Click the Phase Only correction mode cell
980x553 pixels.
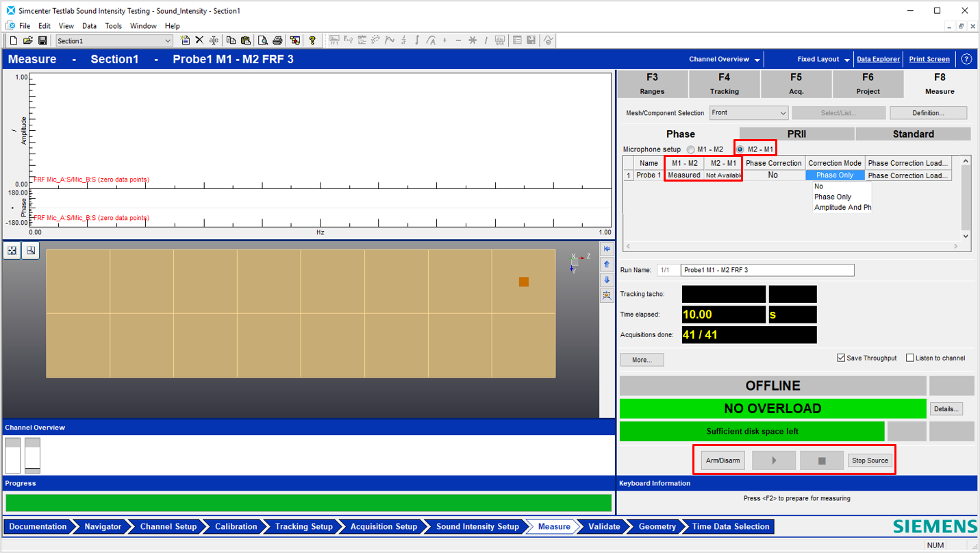tap(835, 175)
